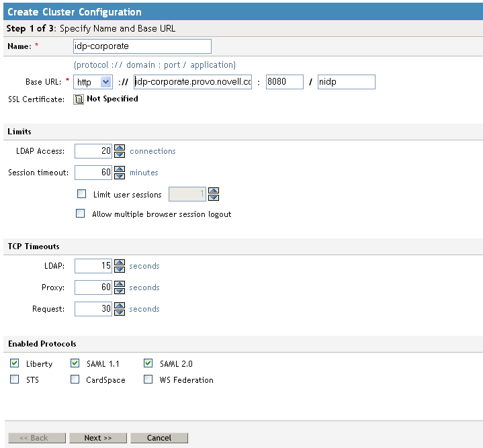Screen dimensions: 483x448
Task: Decrease TCP LDAP timeout seconds down arrow
Action: pos(120,269)
